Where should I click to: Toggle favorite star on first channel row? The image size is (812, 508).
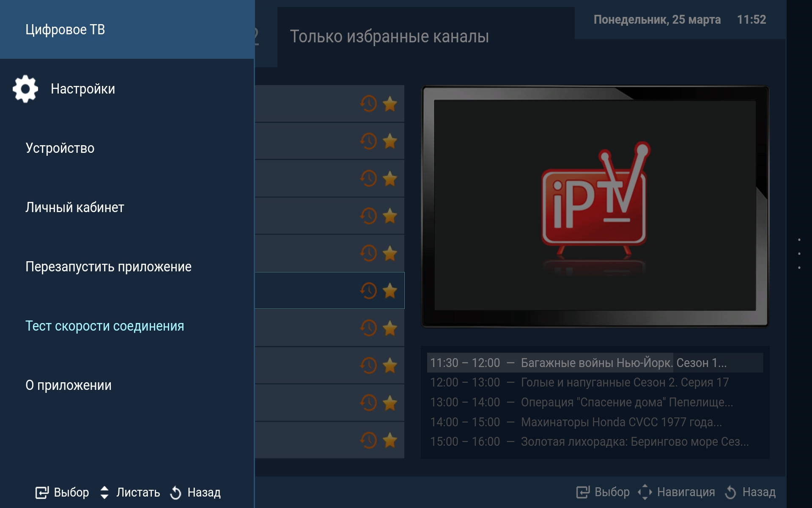390,104
